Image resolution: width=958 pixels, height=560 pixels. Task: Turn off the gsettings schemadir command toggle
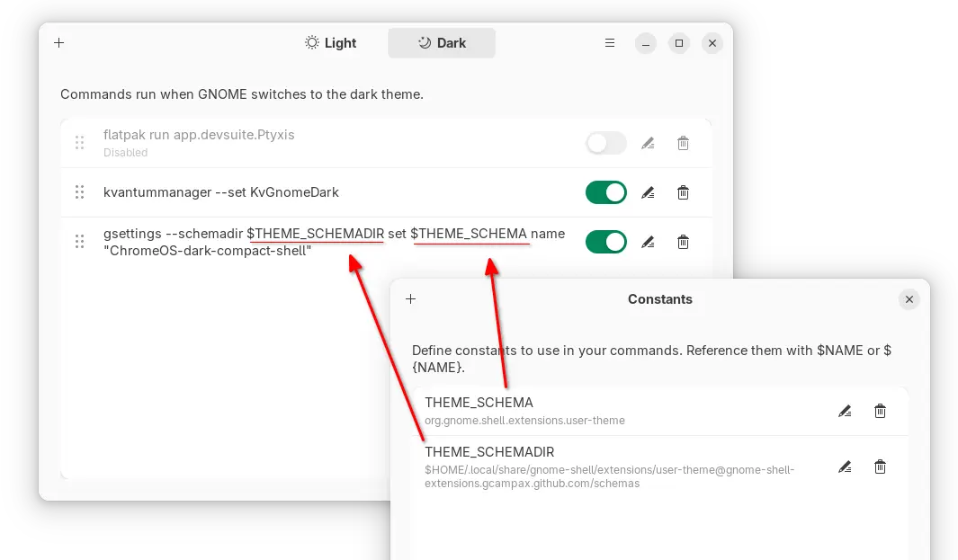605,242
